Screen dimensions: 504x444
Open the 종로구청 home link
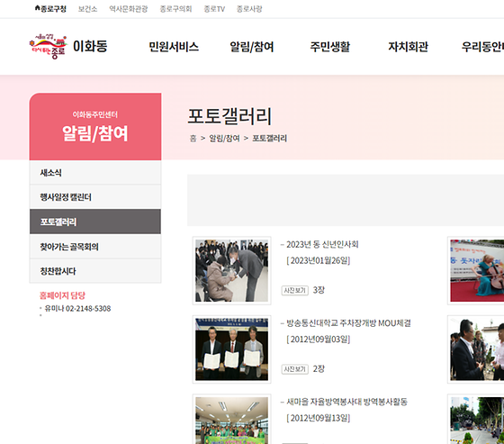pos(50,9)
